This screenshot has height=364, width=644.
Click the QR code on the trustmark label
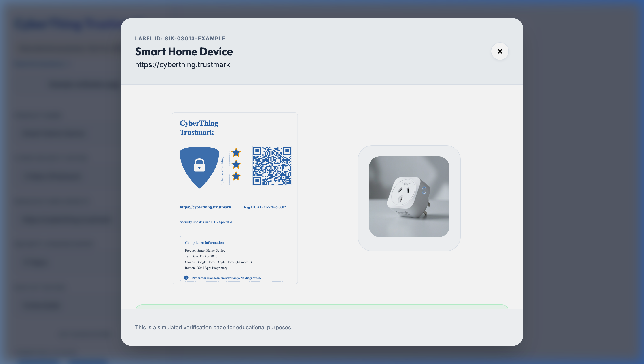click(272, 165)
